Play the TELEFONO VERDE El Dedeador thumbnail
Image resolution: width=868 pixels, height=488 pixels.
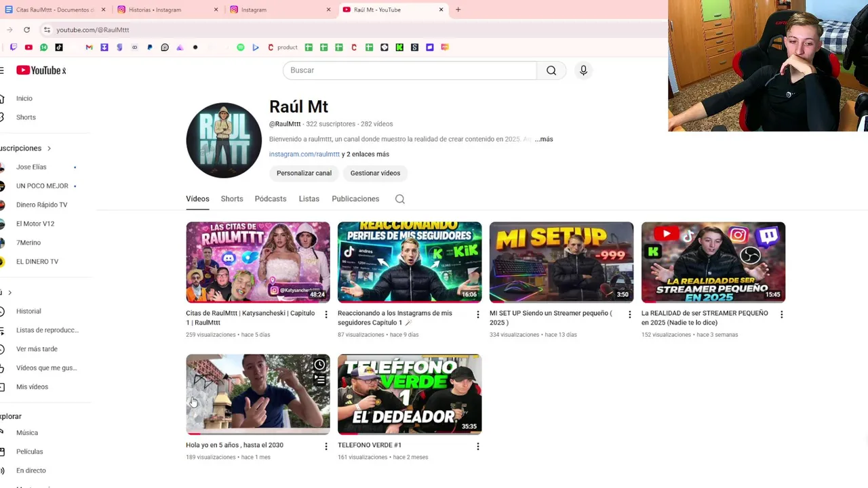pyautogui.click(x=410, y=394)
